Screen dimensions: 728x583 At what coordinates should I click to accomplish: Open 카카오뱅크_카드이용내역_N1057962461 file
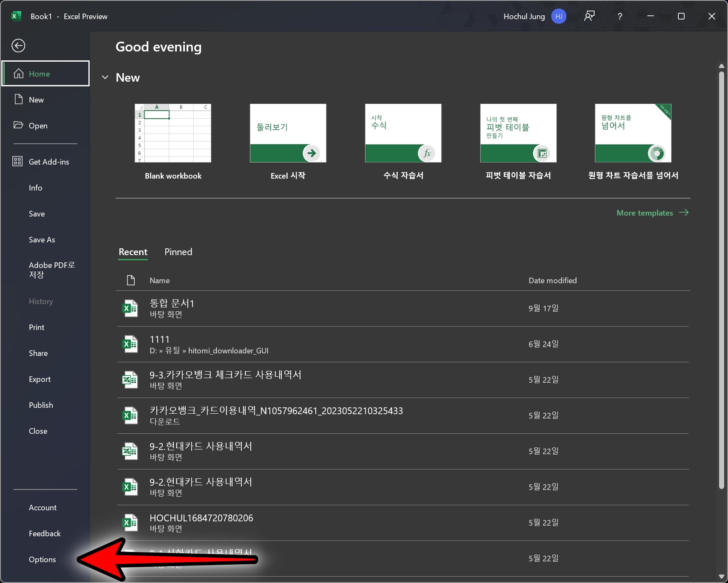pos(403,415)
